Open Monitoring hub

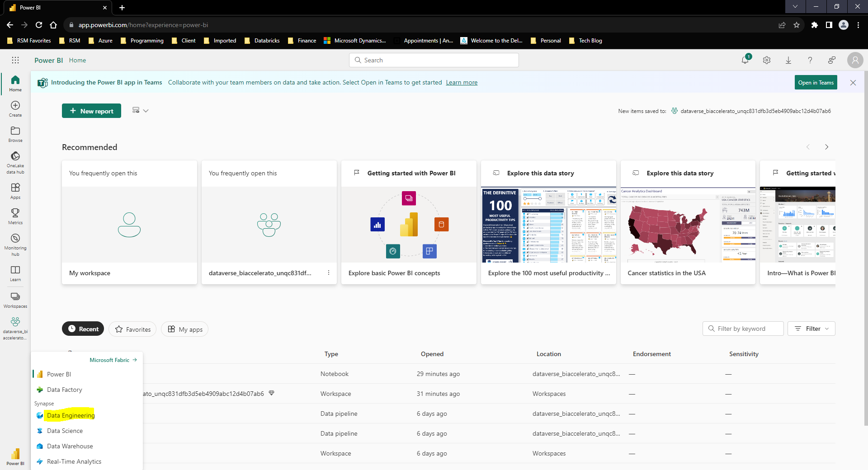pos(15,244)
